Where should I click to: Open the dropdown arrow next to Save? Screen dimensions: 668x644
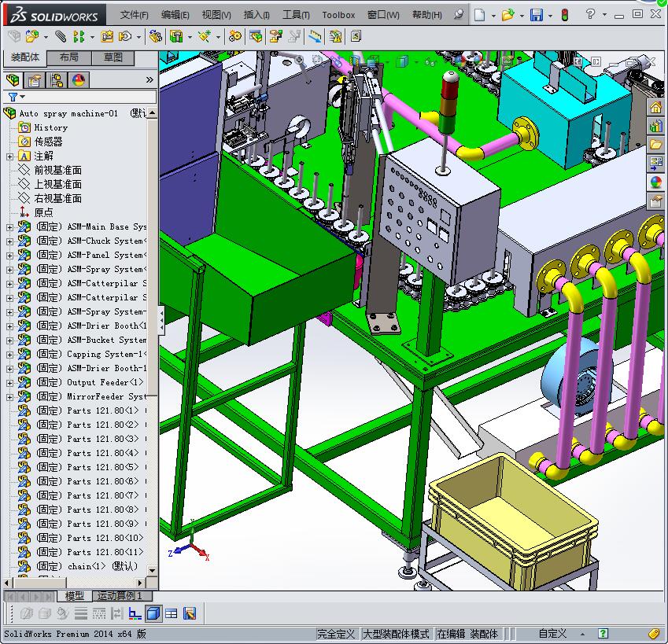click(x=549, y=15)
